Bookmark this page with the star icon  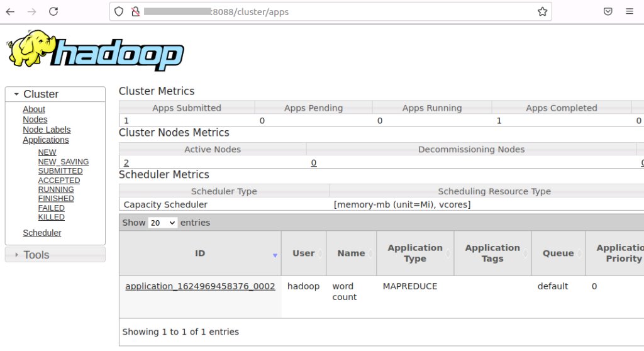(x=542, y=11)
